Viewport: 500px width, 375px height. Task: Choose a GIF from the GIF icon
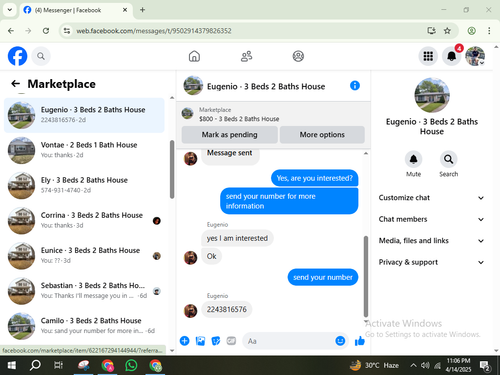click(231, 341)
